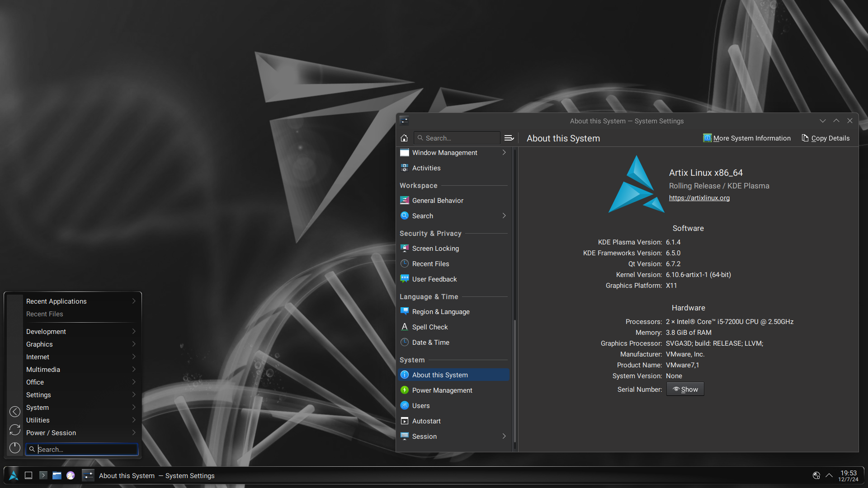
Task: Open System category in launcher
Action: [x=81, y=408]
